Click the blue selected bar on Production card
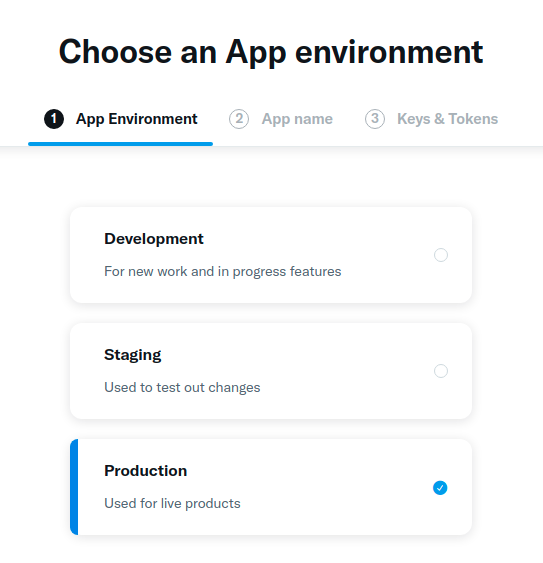The height and width of the screenshot is (563, 543). (x=74, y=487)
